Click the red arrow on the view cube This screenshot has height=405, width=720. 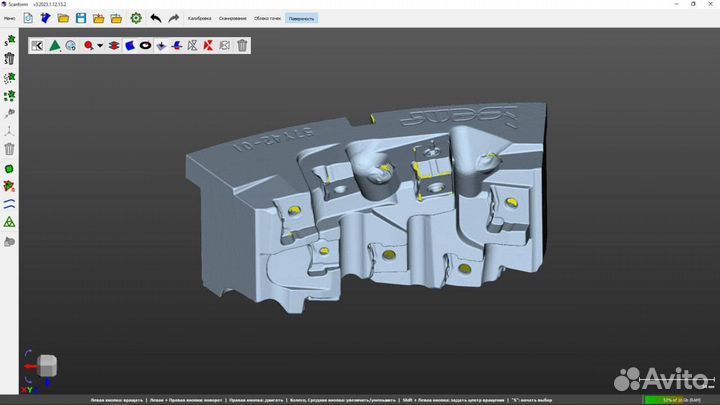pyautogui.click(x=30, y=366)
